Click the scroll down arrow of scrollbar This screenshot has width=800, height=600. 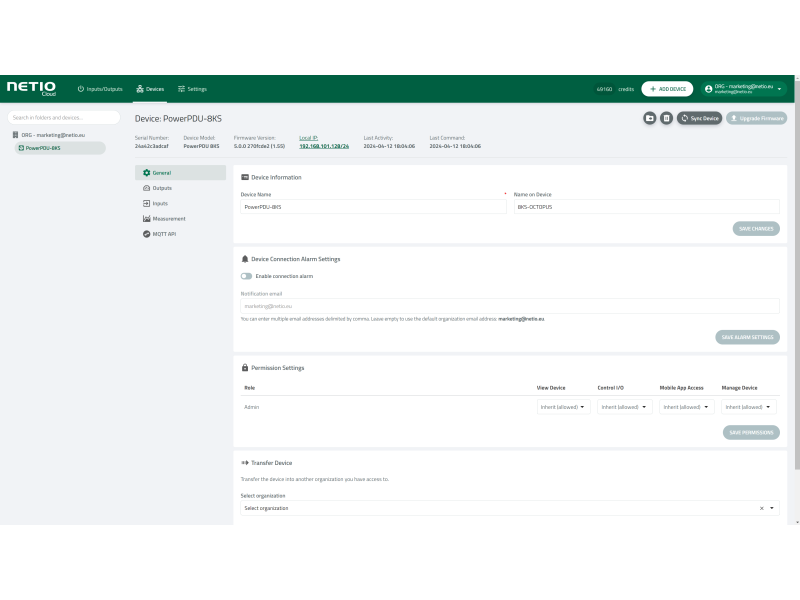pos(797,522)
